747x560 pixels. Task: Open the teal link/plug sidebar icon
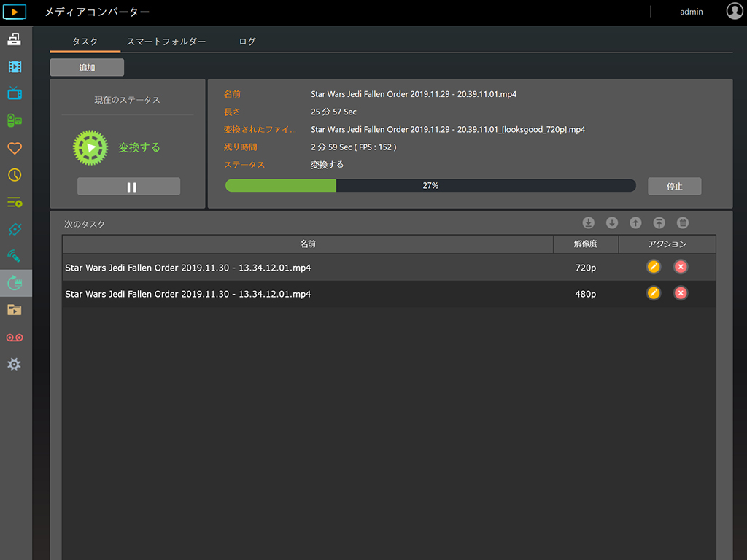[x=15, y=229]
